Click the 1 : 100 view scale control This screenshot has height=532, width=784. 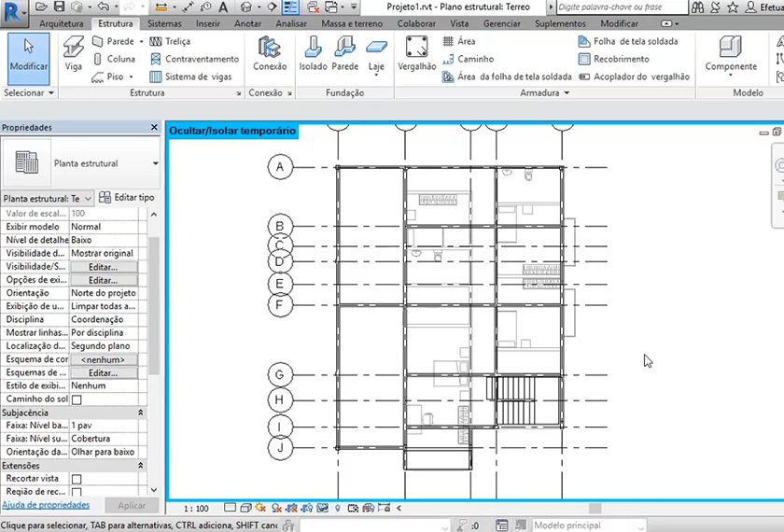[x=196, y=509]
